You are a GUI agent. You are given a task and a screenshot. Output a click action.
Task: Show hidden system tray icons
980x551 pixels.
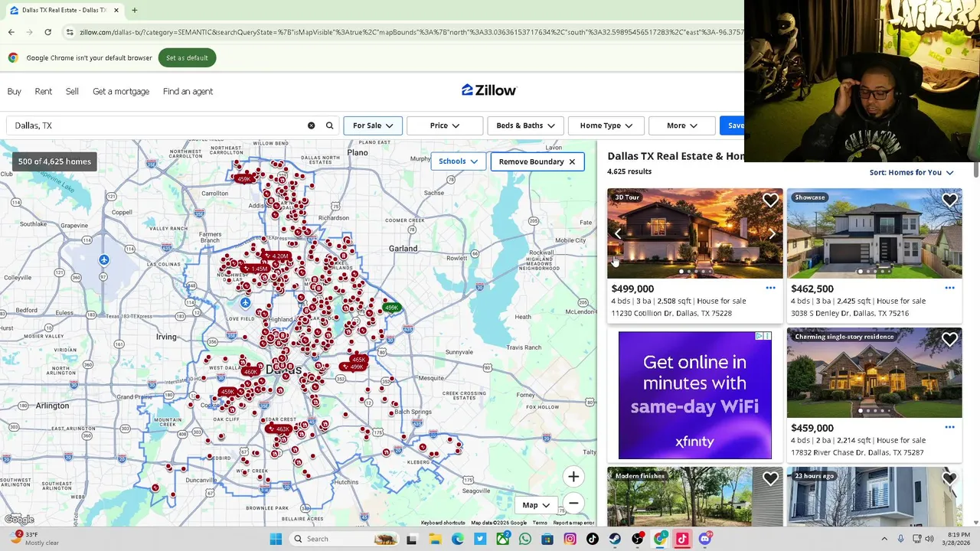point(884,539)
